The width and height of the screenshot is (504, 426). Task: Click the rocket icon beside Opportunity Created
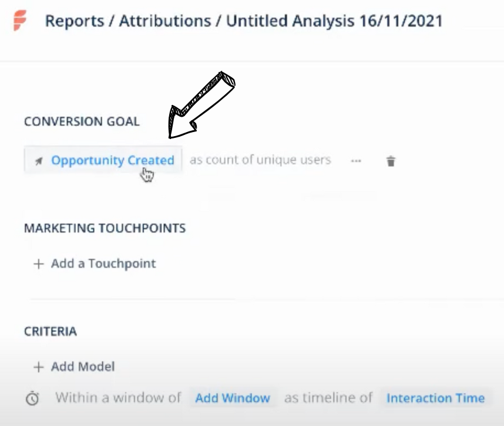(x=39, y=161)
